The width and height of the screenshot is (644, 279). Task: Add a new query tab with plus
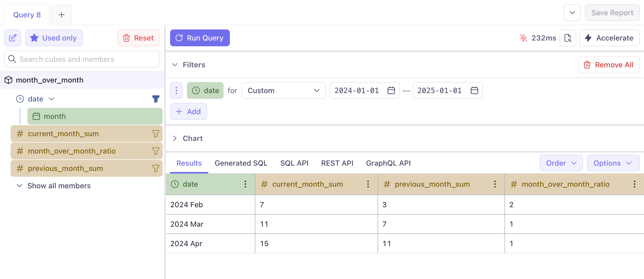(61, 15)
